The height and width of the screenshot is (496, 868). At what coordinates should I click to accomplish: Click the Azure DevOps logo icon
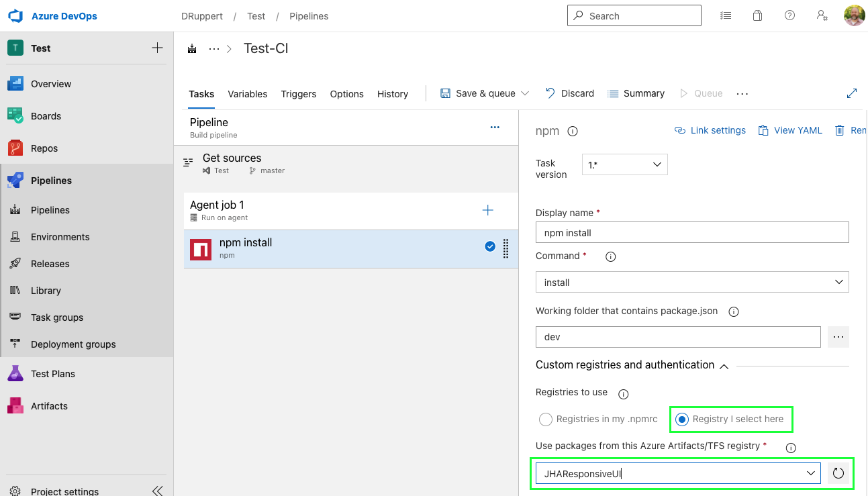pyautogui.click(x=15, y=16)
